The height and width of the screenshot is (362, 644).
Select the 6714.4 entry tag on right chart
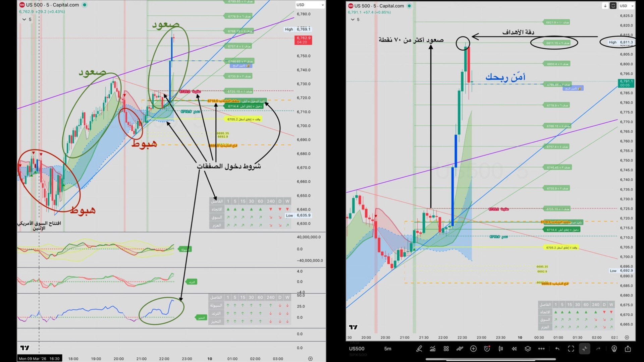coord(562,230)
